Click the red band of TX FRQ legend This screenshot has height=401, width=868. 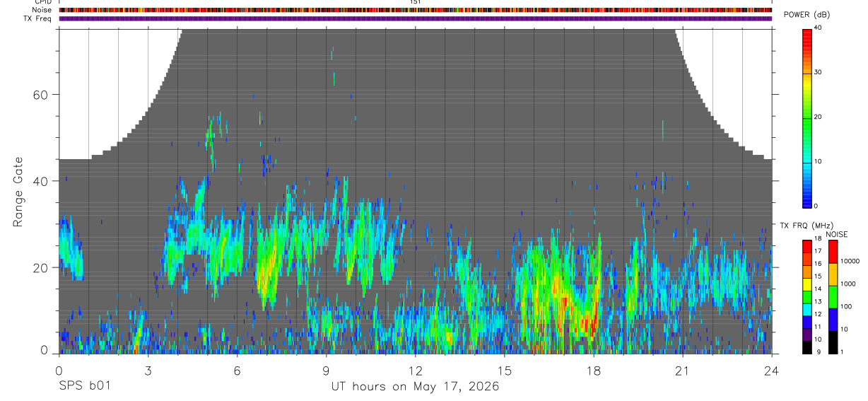[x=807, y=245]
